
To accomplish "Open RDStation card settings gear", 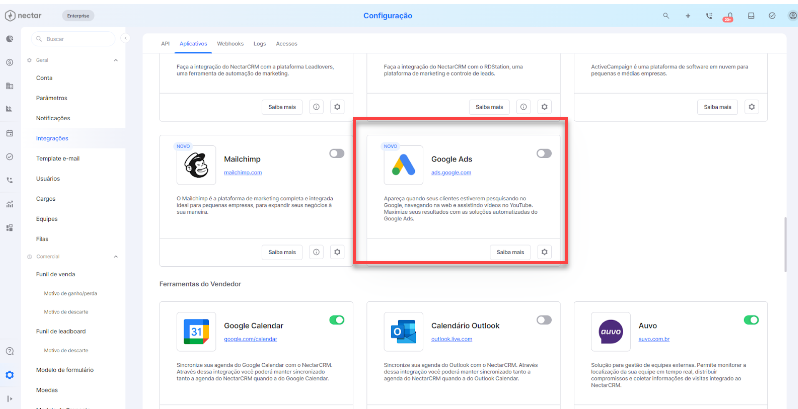I will 545,107.
